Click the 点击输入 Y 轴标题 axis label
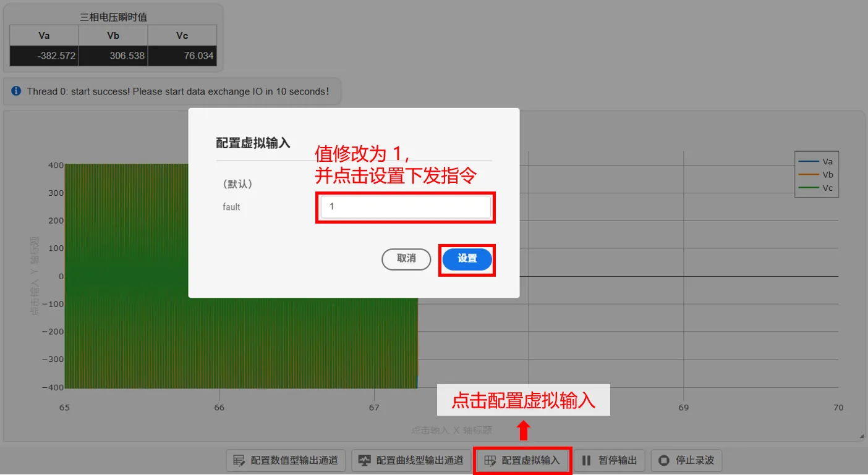This screenshot has width=868, height=475. point(35,276)
